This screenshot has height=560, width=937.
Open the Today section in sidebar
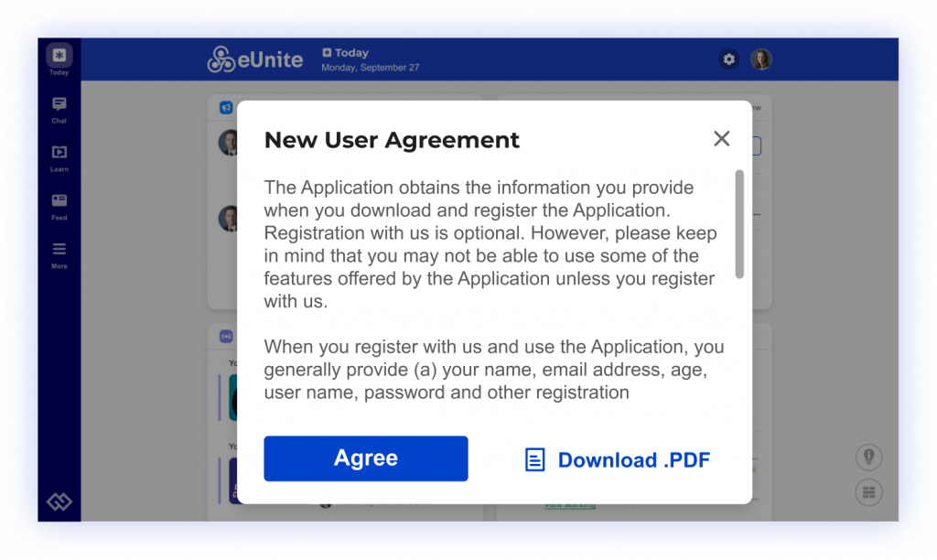pos(59,59)
